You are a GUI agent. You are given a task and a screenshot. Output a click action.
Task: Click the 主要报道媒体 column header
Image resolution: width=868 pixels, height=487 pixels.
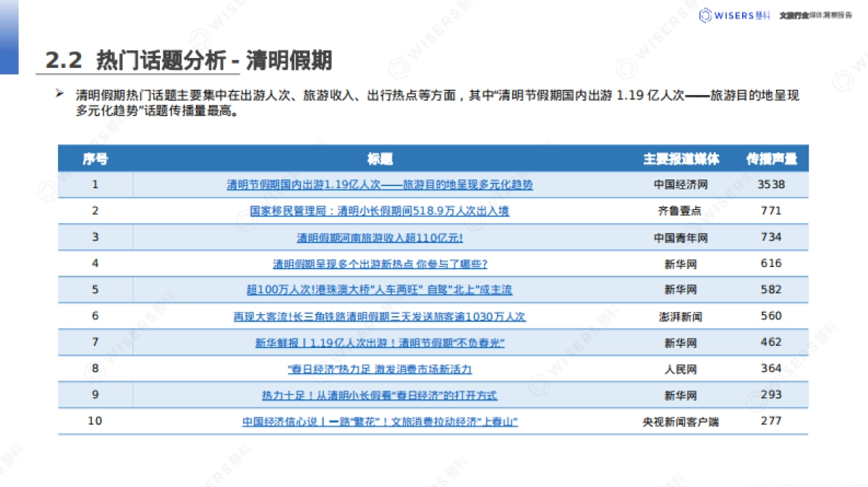[683, 158]
